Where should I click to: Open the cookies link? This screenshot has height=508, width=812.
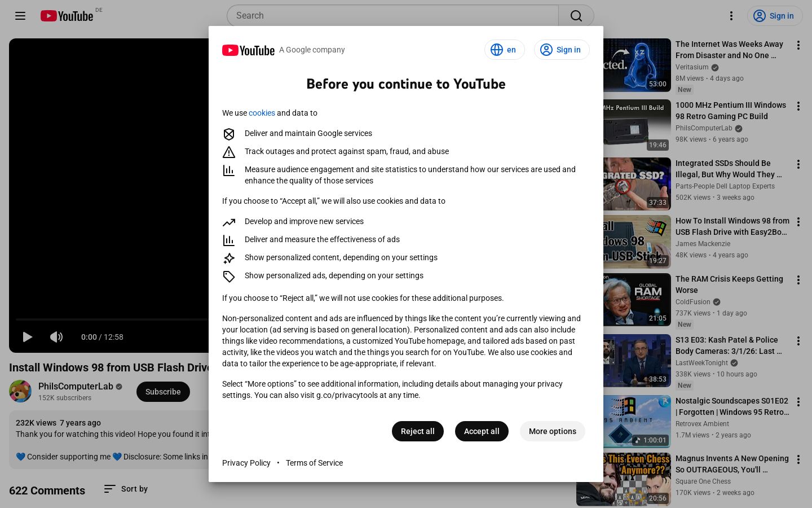[262, 113]
